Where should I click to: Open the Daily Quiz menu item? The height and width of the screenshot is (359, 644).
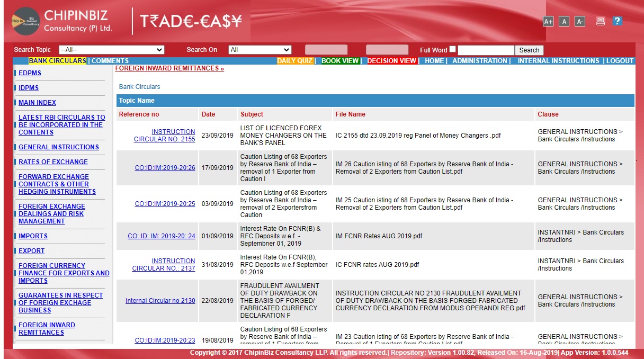[x=295, y=61]
